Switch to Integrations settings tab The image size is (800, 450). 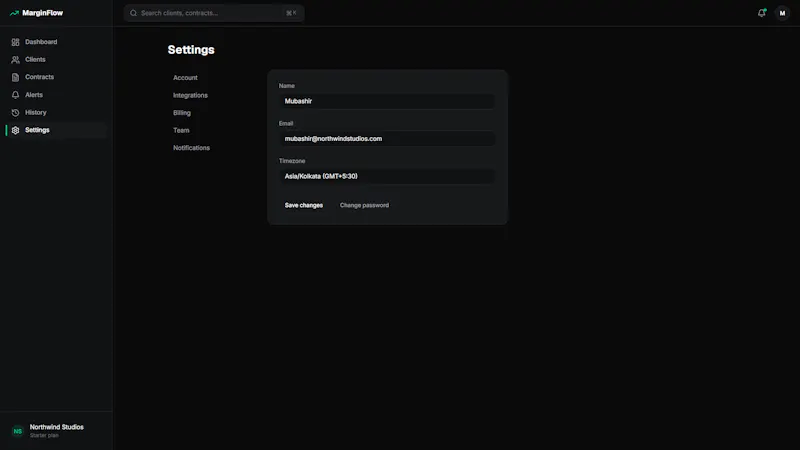(x=190, y=95)
